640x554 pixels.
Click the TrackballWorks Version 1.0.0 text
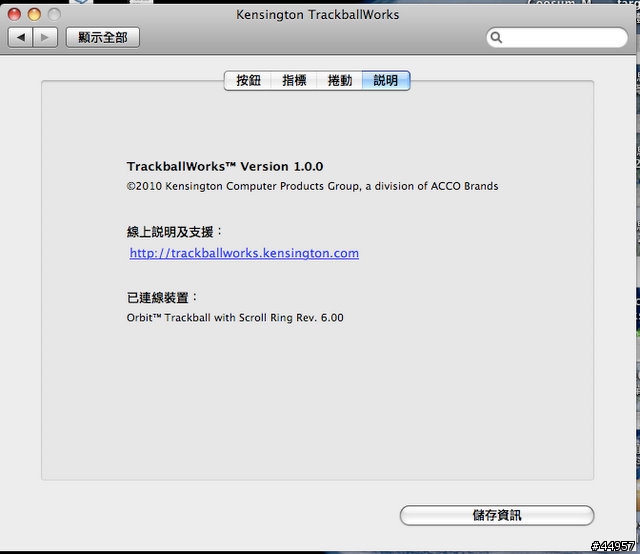click(225, 167)
